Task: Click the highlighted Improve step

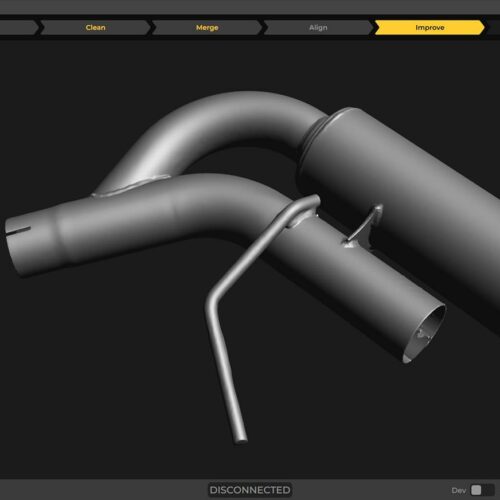Action: pyautogui.click(x=430, y=28)
